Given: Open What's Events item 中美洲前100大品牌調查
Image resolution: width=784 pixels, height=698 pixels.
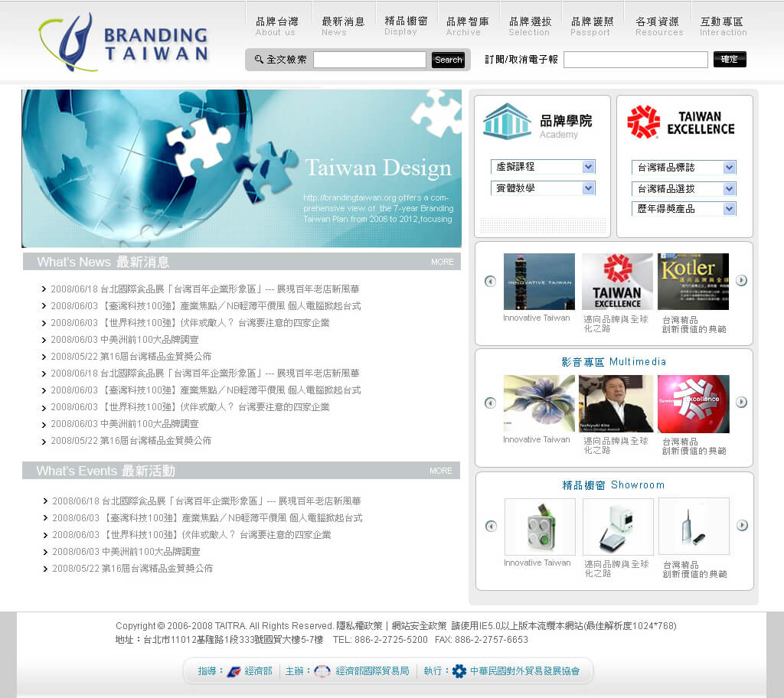Looking at the screenshot, I should [x=126, y=552].
